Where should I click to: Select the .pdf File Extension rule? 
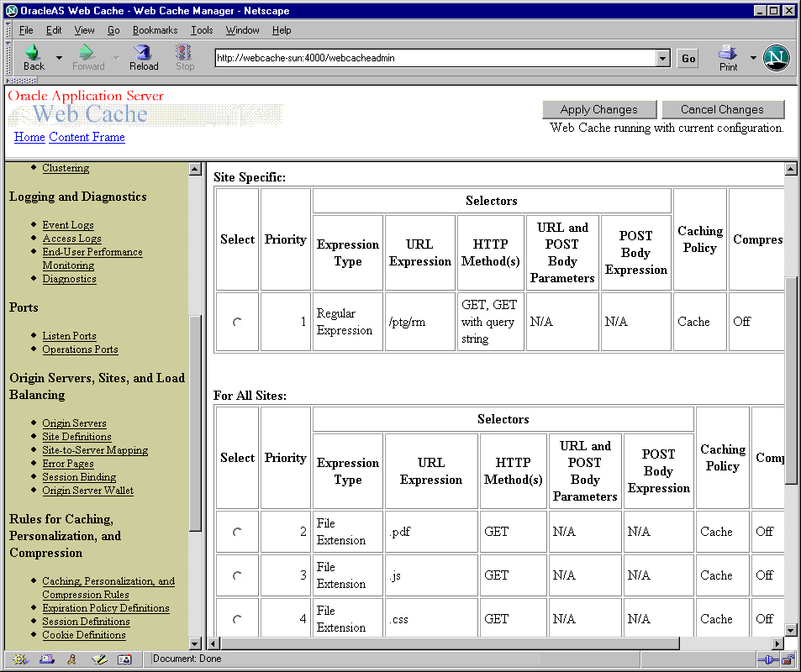pos(236,531)
